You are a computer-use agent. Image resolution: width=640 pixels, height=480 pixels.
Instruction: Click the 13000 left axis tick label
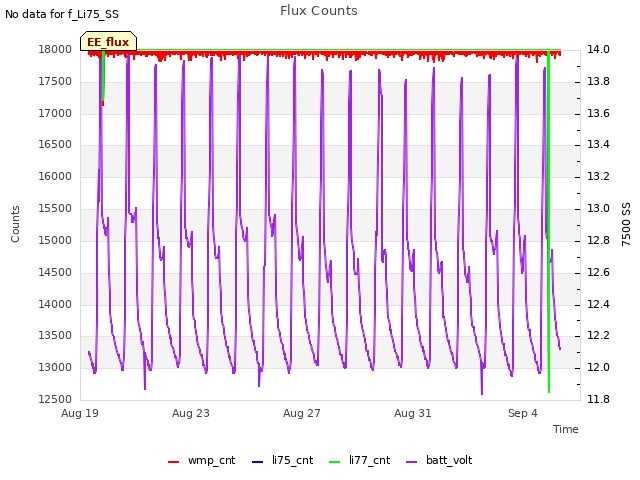click(55, 367)
